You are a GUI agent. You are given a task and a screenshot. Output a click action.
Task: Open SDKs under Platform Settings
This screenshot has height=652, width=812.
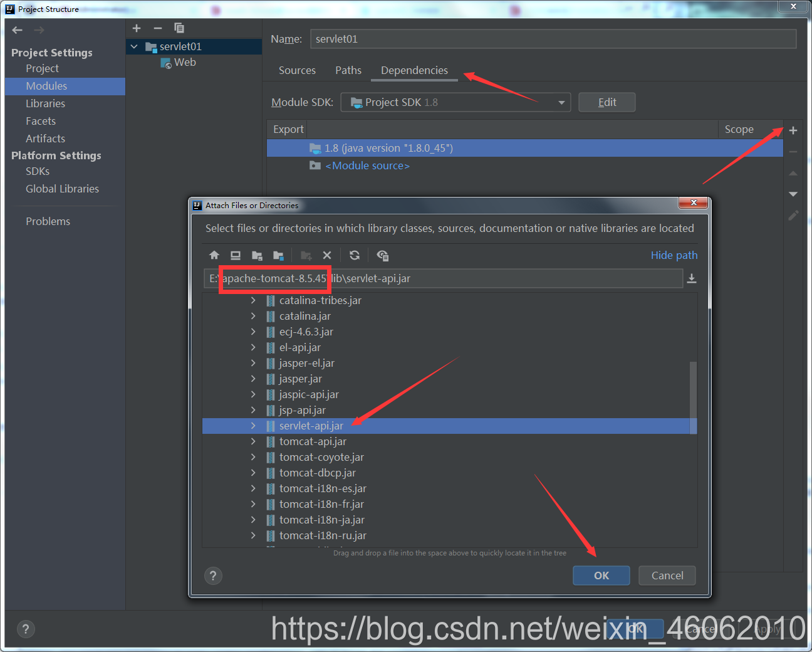click(38, 171)
